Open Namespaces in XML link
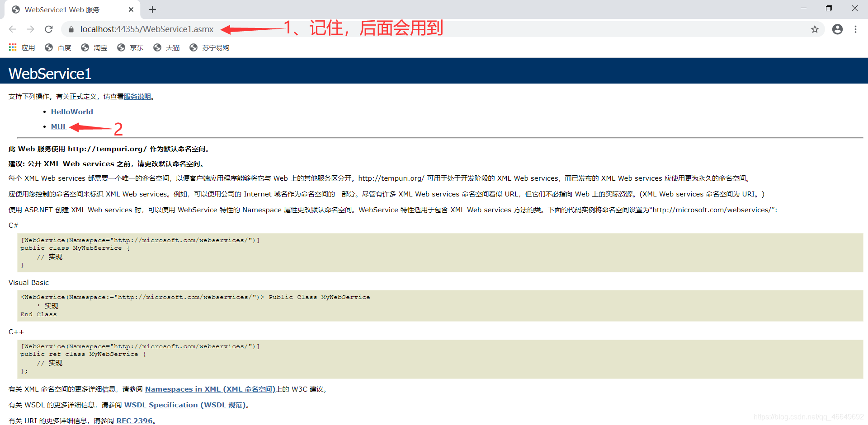Image resolution: width=868 pixels, height=425 pixels. [x=210, y=389]
